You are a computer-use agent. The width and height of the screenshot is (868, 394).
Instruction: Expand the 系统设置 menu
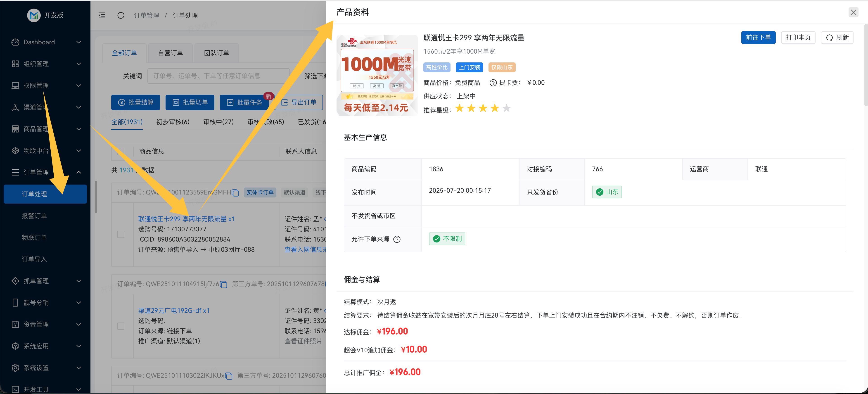pos(45,368)
